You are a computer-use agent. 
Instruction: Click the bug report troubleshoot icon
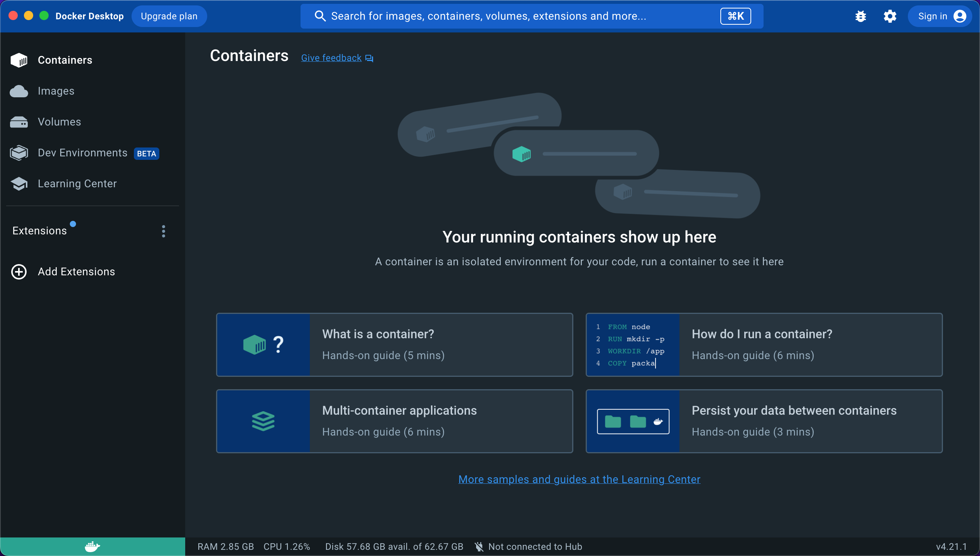tap(860, 16)
